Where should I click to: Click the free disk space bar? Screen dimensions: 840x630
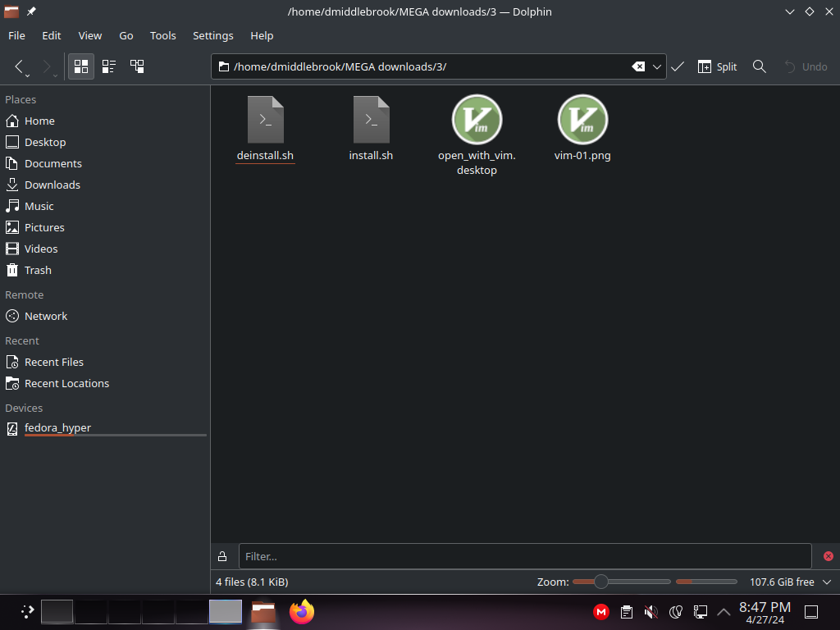point(706,582)
